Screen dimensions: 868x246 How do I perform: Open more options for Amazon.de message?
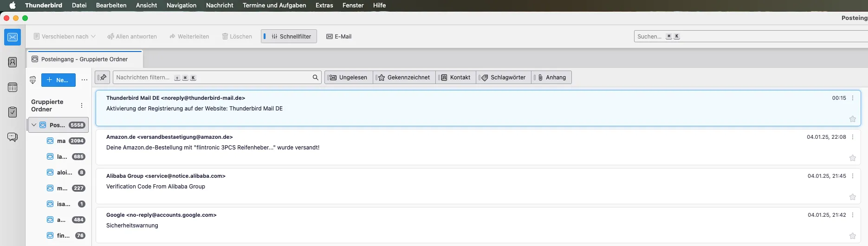tap(853, 137)
